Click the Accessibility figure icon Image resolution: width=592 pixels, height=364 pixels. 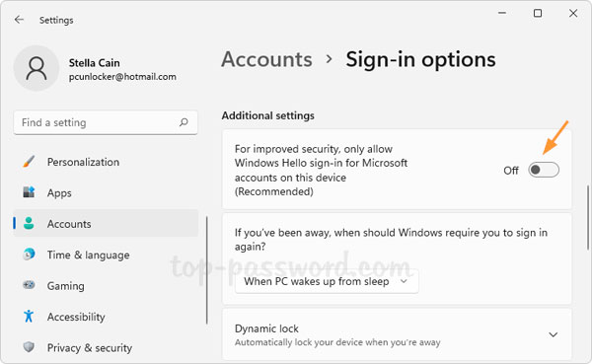point(29,316)
